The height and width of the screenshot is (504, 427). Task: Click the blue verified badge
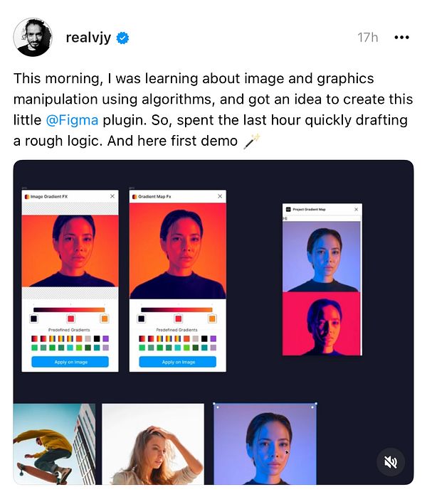tap(122, 38)
